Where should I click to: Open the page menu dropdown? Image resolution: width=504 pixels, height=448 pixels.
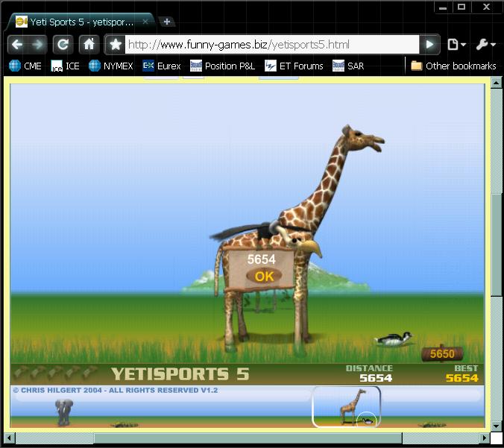tap(456, 44)
